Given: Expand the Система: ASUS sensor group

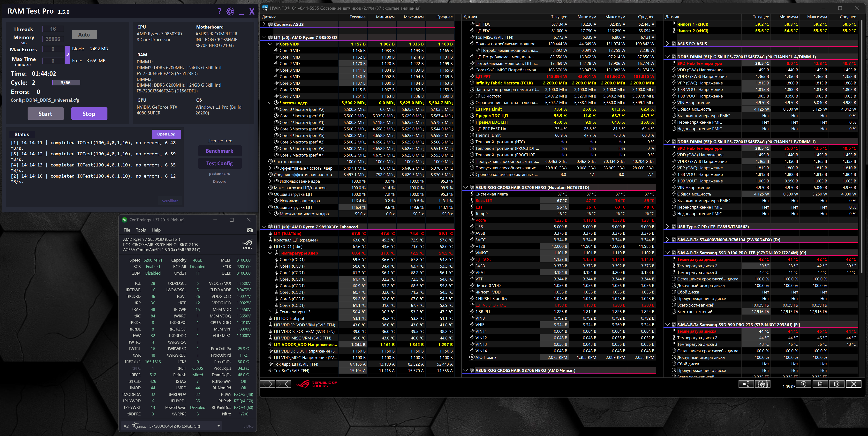Looking at the screenshot, I should pos(264,24).
